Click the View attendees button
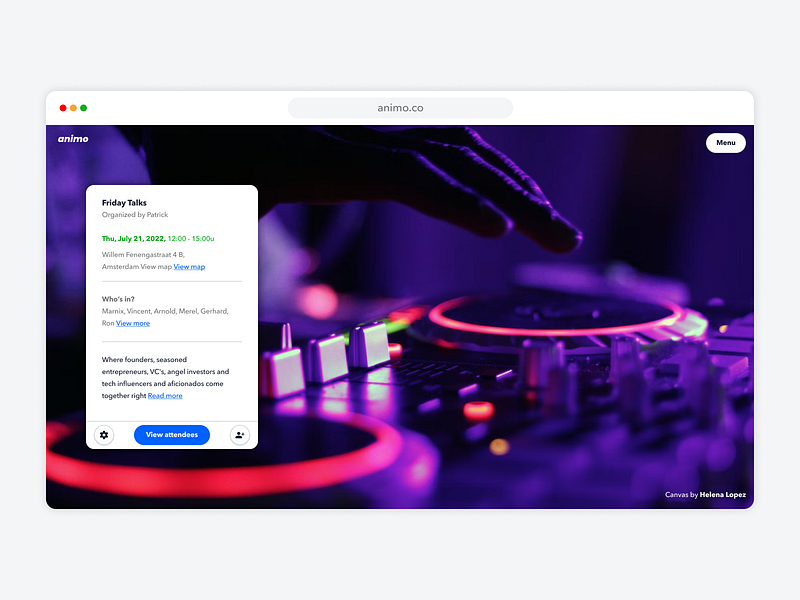Image resolution: width=800 pixels, height=600 pixels. pos(172,435)
